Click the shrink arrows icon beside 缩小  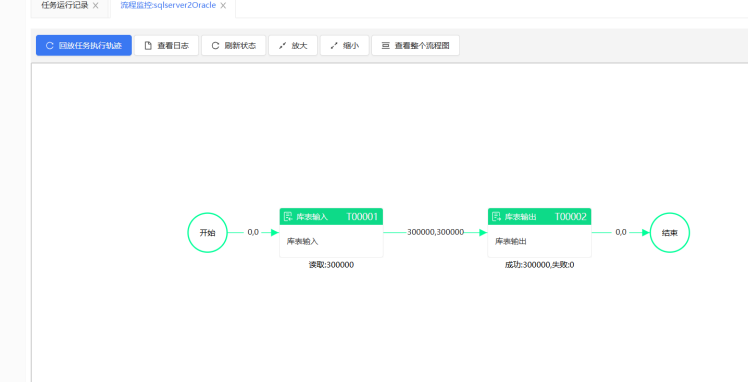coord(334,46)
